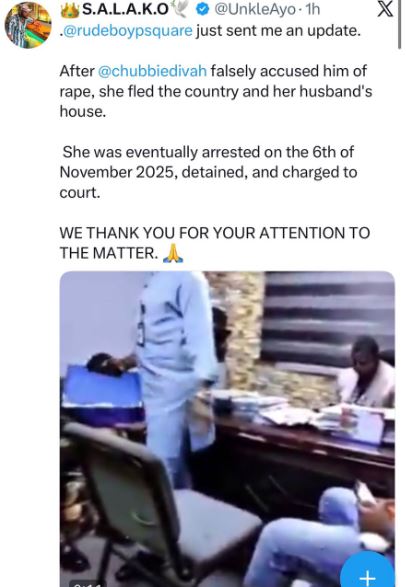The height and width of the screenshot is (587, 406).
Task: Click the 'arrested on the 6th of November' paragraph
Action: 208,172
